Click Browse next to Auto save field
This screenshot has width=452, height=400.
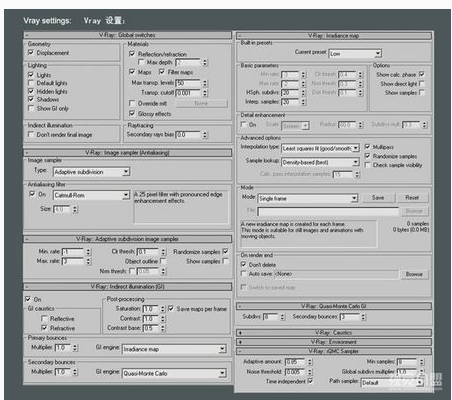414,274
